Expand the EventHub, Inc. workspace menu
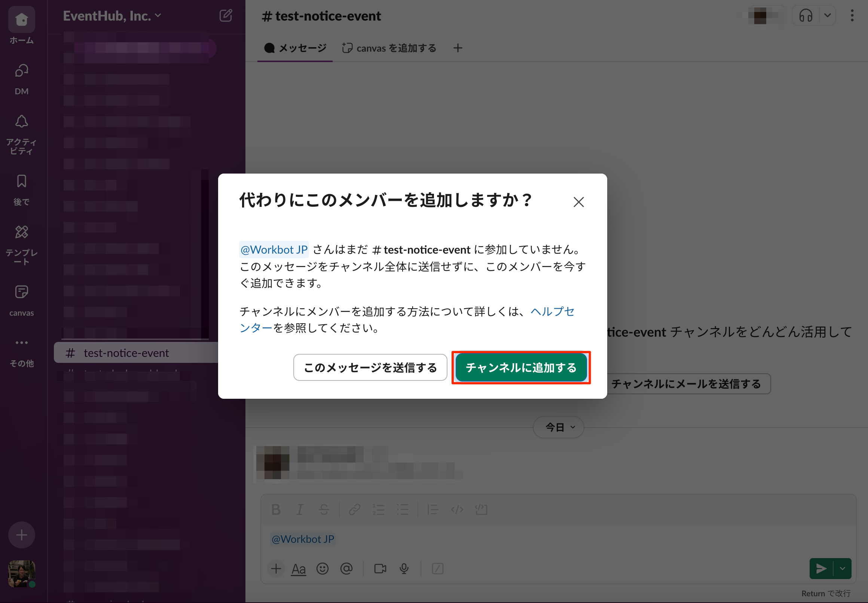The width and height of the screenshot is (868, 603). coord(112,16)
